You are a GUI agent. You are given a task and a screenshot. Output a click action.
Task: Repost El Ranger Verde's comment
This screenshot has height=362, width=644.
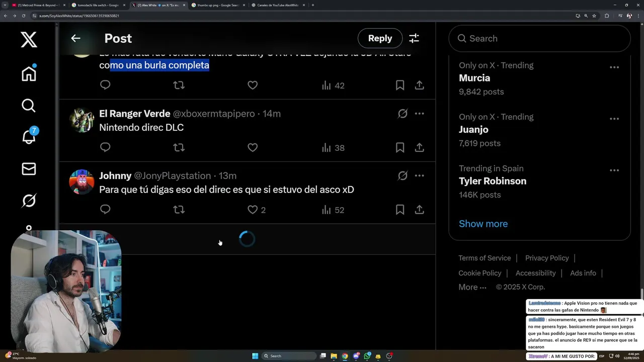coord(179,147)
